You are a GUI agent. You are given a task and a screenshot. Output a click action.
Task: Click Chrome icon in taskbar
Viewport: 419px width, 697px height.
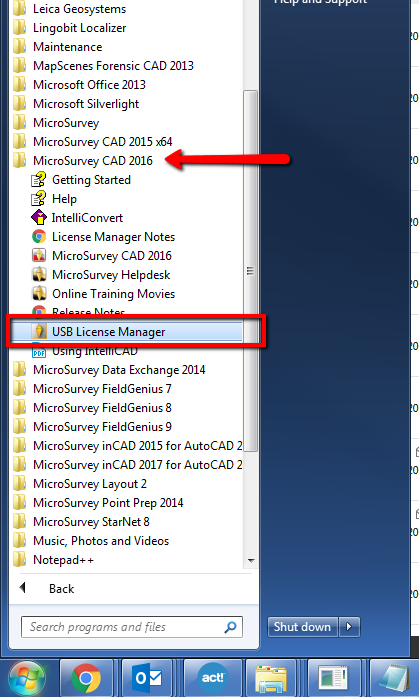click(x=86, y=678)
